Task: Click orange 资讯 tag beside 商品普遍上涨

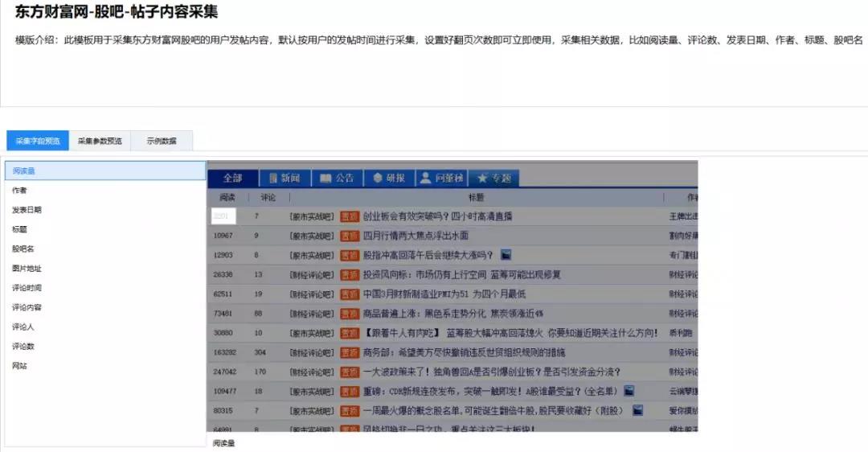Action: pyautogui.click(x=350, y=314)
